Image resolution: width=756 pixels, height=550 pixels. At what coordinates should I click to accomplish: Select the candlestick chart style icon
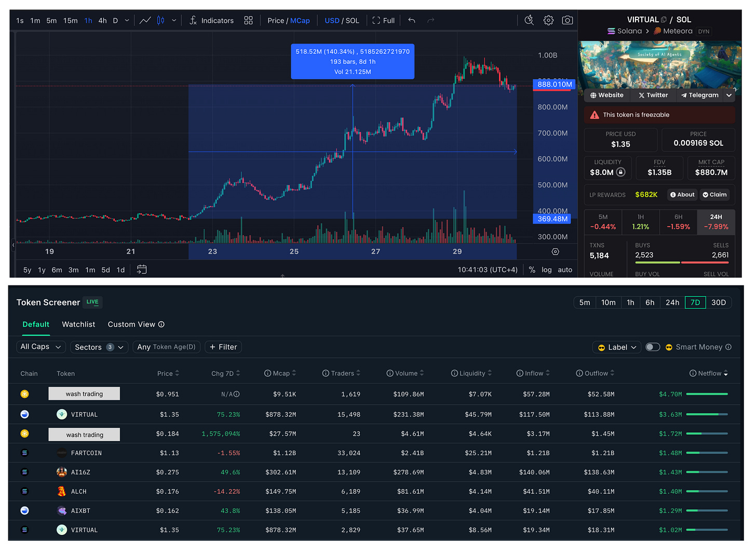pyautogui.click(x=161, y=20)
